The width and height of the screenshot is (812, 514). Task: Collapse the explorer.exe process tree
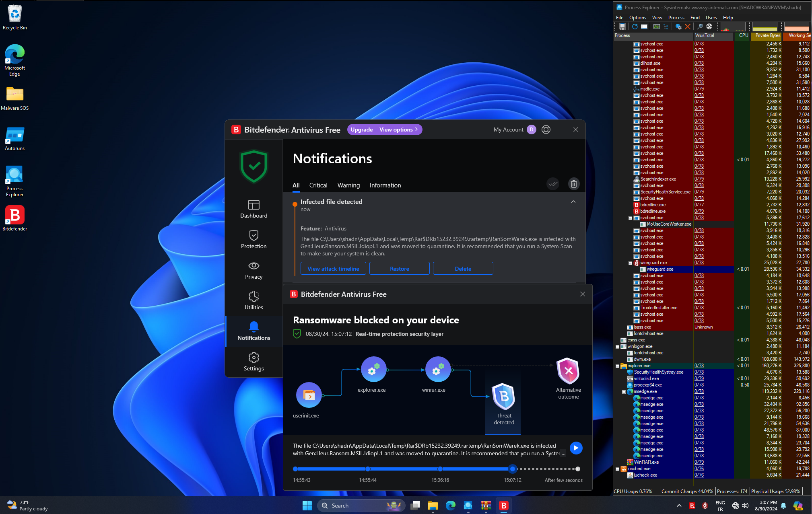pos(617,366)
